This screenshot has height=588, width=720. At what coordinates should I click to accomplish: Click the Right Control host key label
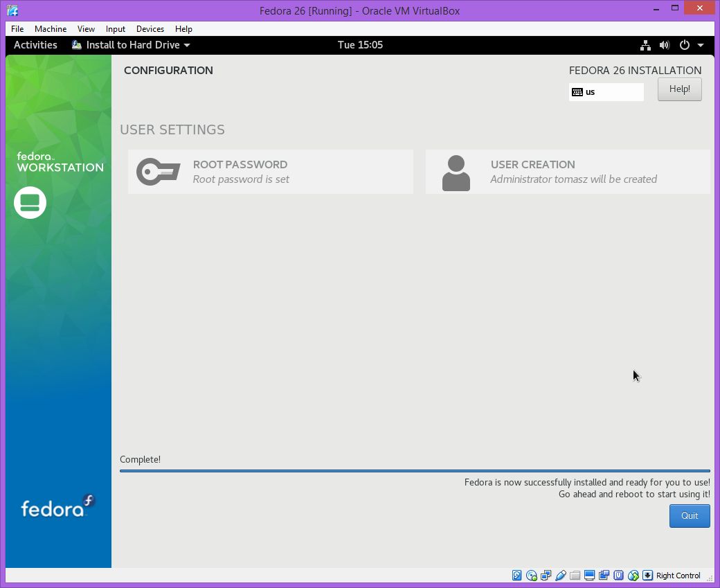point(678,576)
